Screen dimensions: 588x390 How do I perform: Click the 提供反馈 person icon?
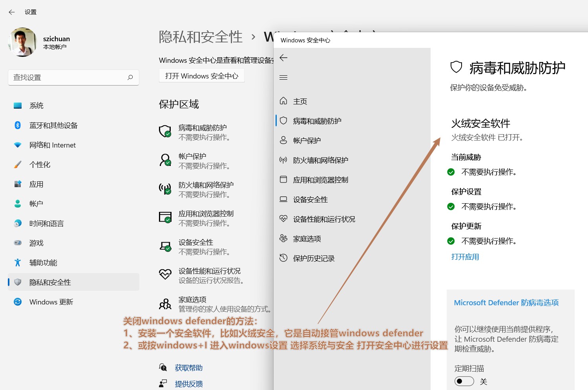(163, 384)
